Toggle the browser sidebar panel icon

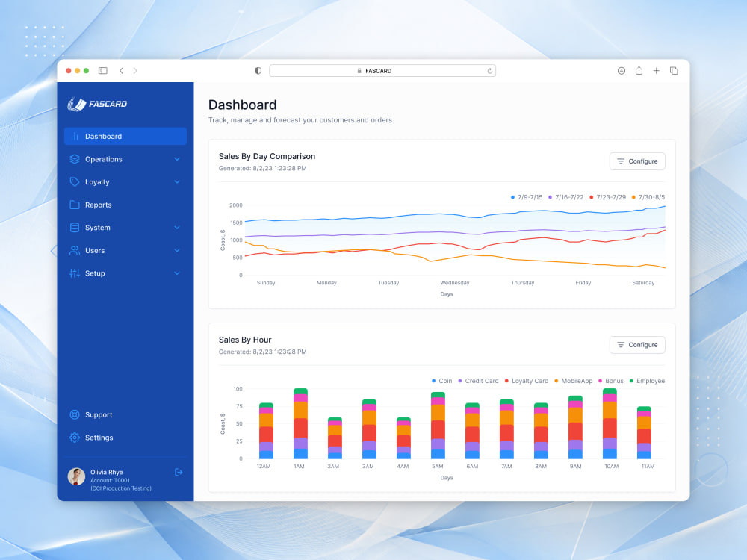pyautogui.click(x=103, y=70)
